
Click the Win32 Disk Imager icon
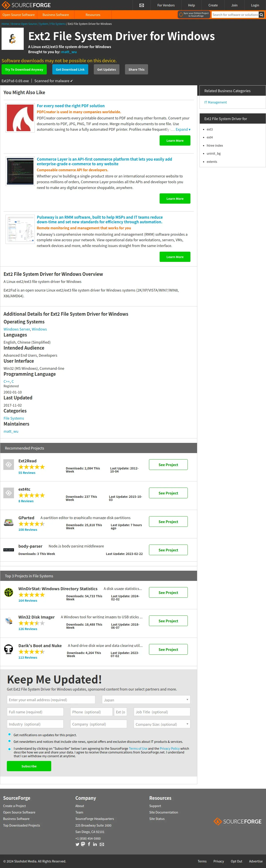(9, 620)
